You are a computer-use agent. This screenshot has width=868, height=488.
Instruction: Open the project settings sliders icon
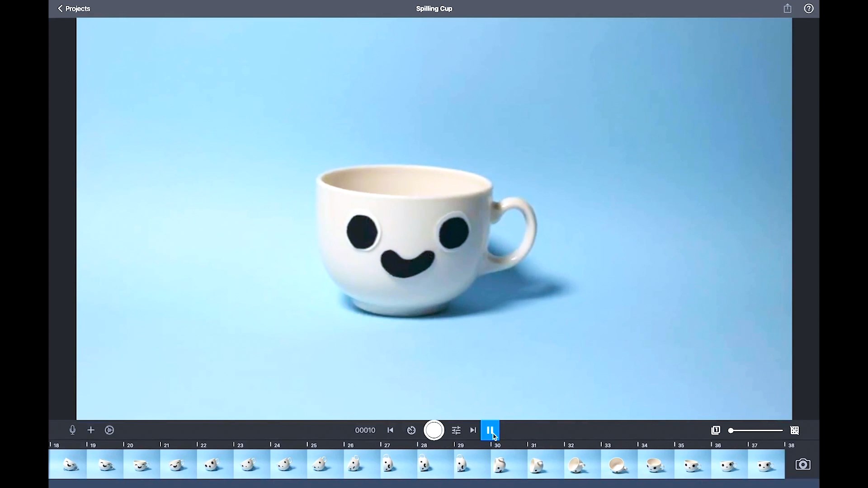pos(456,430)
